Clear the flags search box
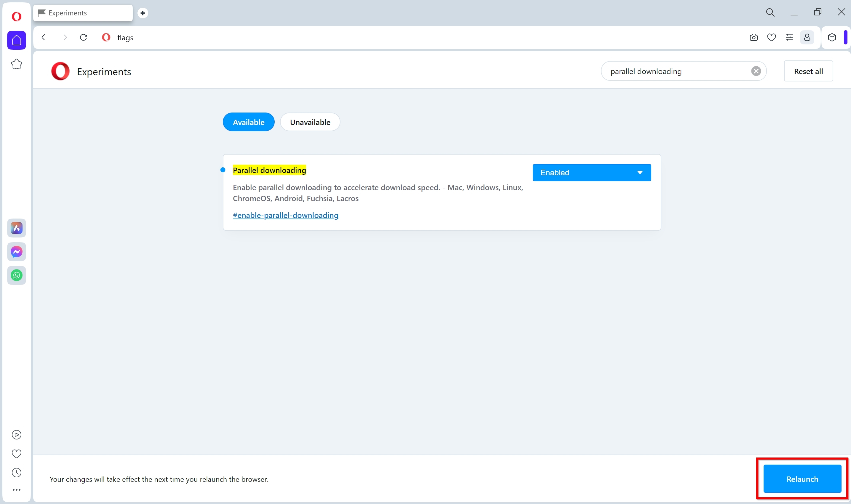The image size is (851, 504). coord(756,71)
